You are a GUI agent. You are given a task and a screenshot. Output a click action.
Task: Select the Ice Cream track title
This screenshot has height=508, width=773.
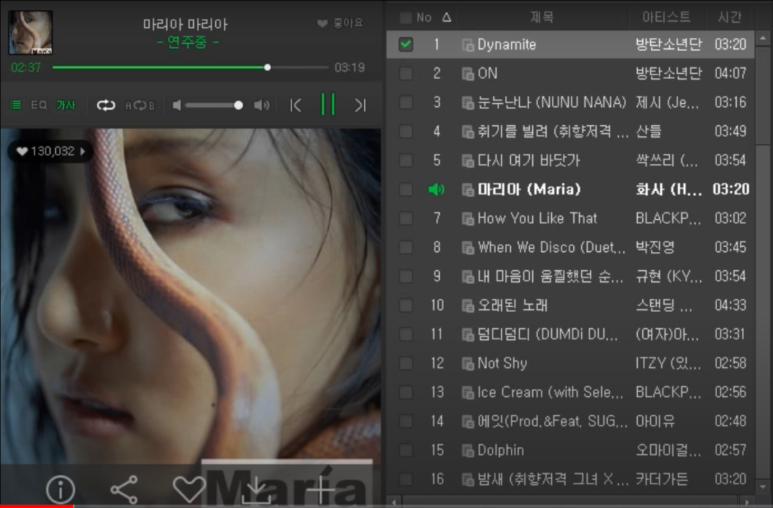550,392
